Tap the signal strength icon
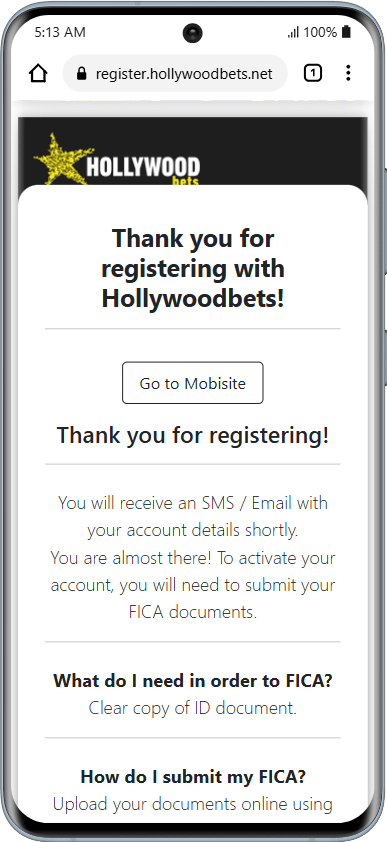The width and height of the screenshot is (387, 842). tap(293, 33)
